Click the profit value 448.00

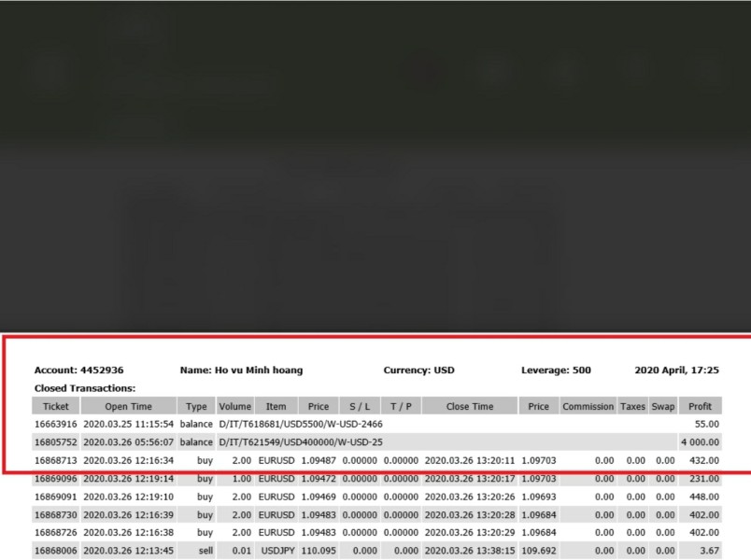704,497
